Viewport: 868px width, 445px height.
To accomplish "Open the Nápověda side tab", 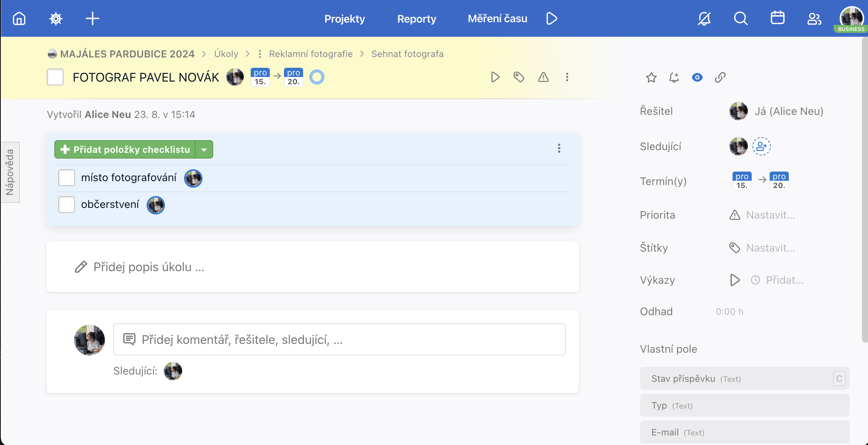I will click(10, 172).
